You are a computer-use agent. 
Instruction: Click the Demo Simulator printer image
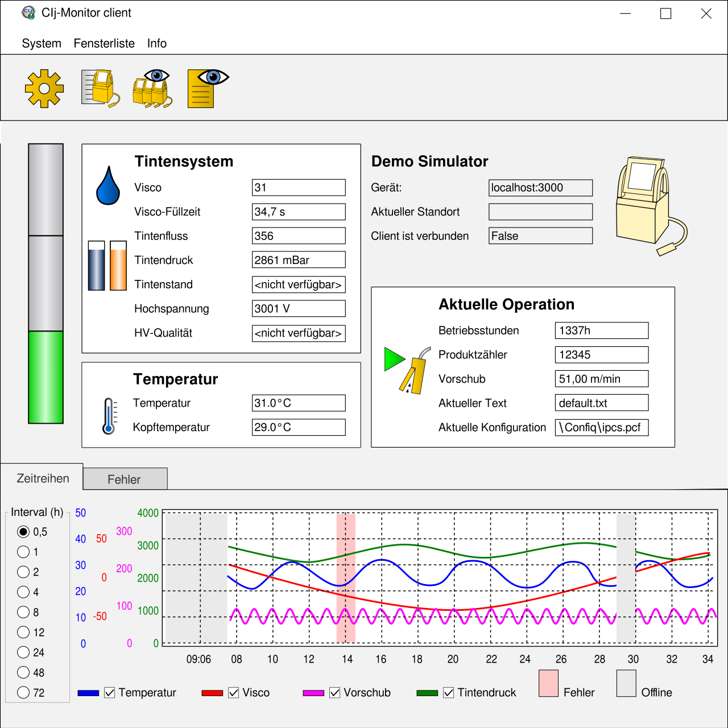point(651,206)
